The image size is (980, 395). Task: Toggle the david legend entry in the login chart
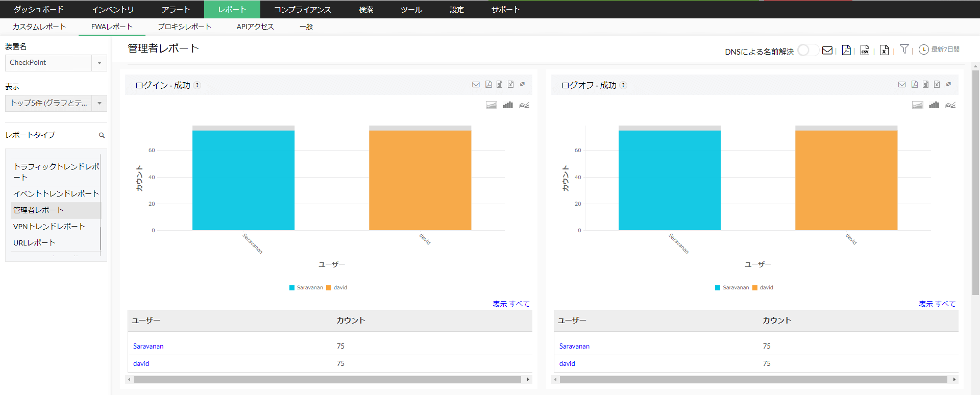coord(337,288)
